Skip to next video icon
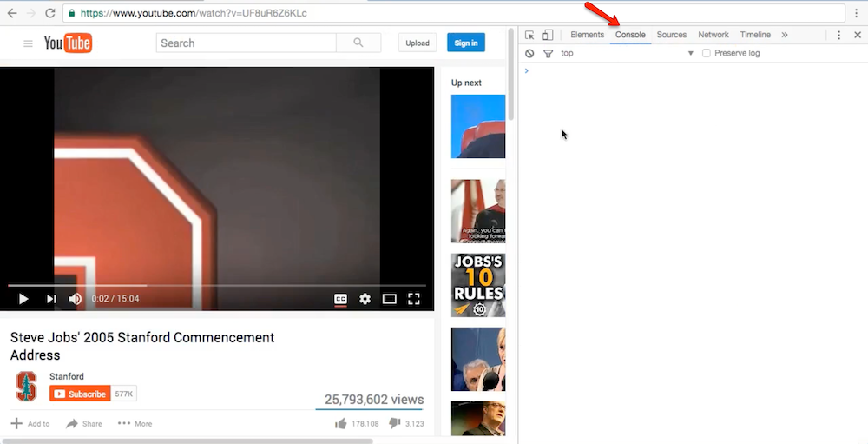Image resolution: width=868 pixels, height=444 pixels. (x=51, y=299)
